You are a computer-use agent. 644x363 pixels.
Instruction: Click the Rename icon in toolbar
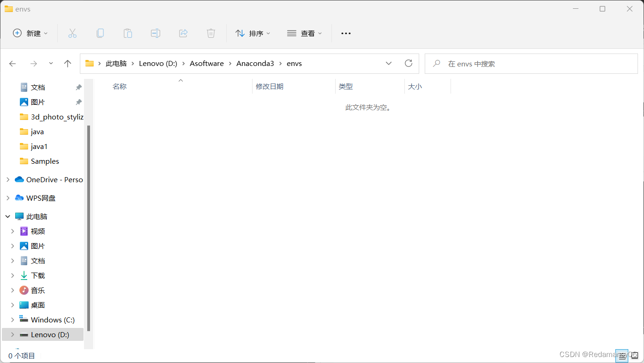[156, 33]
